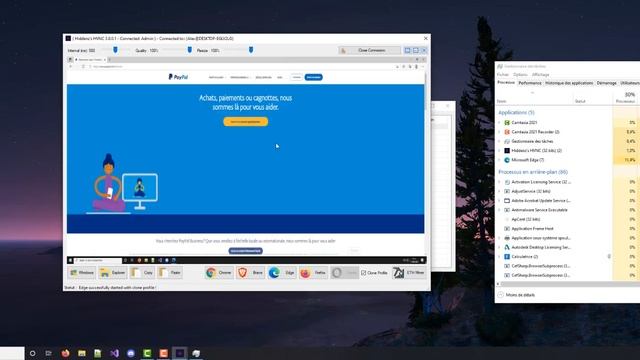Viewport: 640px width, 360px height.
Task: Click the blue sign-up button in PayPal header
Action: (x=313, y=77)
